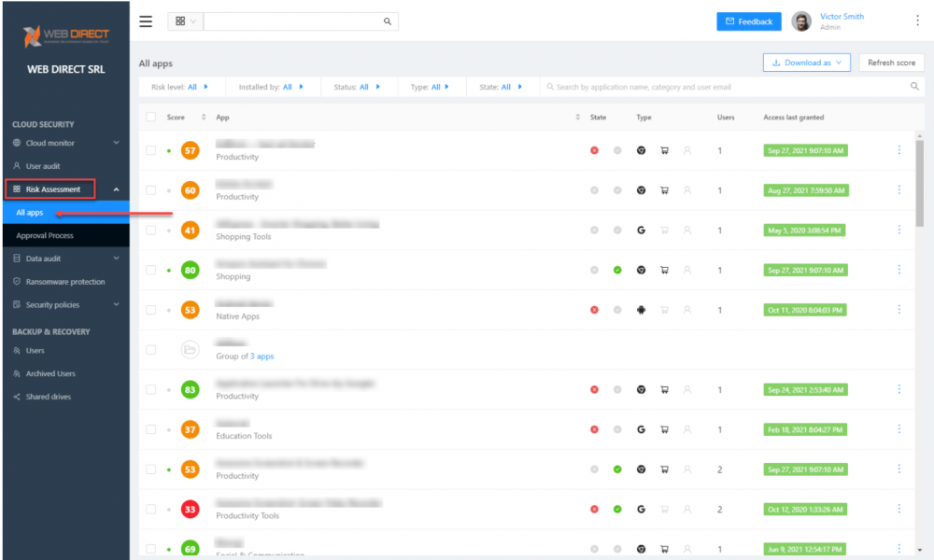
Task: Collapse the Risk Assessment menu
Action: tap(116, 189)
